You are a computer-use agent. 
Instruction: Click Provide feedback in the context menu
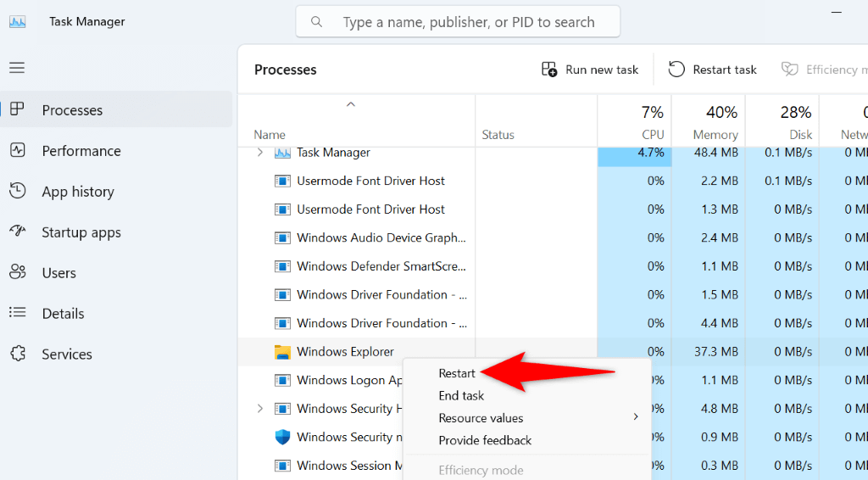tap(485, 440)
